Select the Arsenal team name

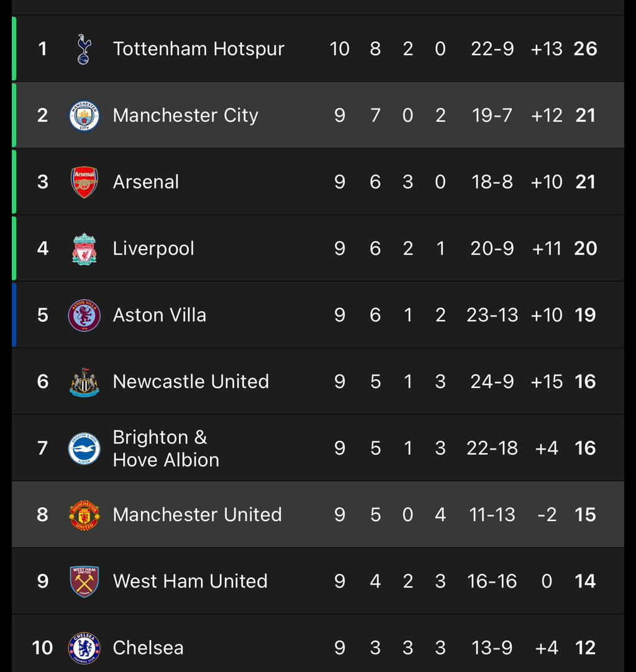coord(146,182)
